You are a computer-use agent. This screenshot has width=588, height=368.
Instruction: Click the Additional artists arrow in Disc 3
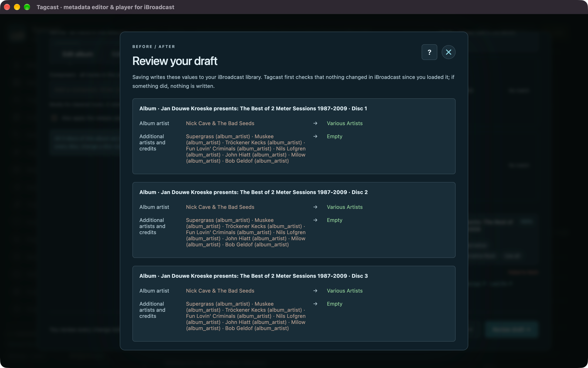point(315,304)
